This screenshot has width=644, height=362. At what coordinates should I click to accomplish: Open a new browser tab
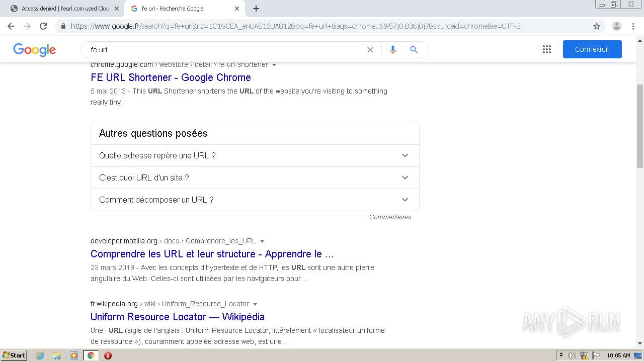click(256, 9)
